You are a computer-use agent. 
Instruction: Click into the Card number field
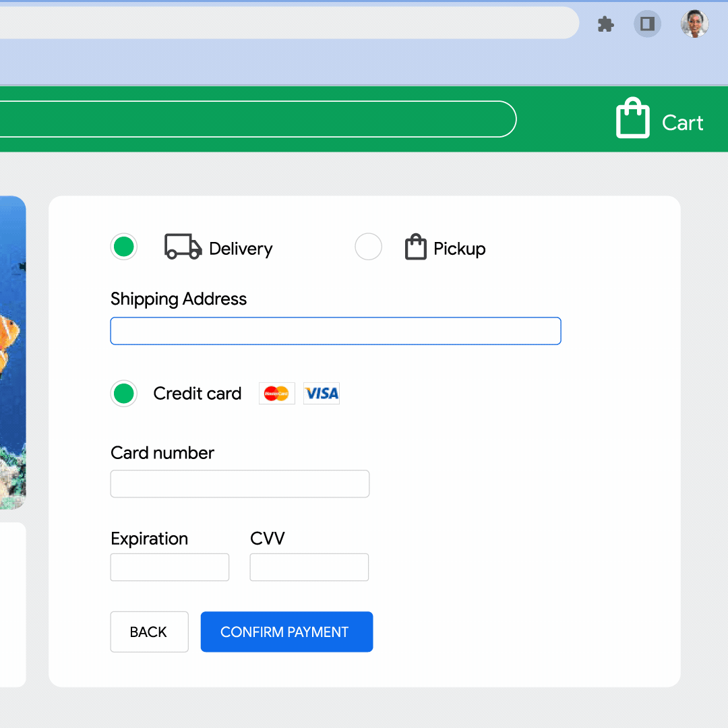(x=239, y=484)
